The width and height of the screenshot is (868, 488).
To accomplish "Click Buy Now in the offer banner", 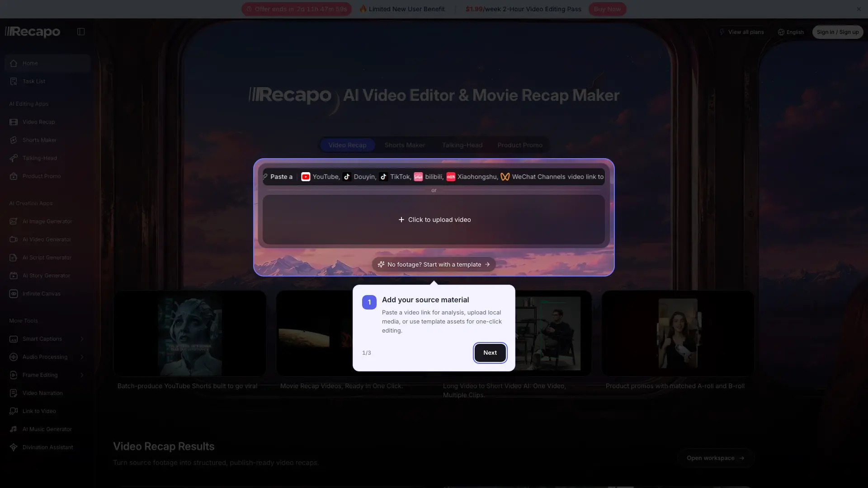I will click(x=607, y=9).
